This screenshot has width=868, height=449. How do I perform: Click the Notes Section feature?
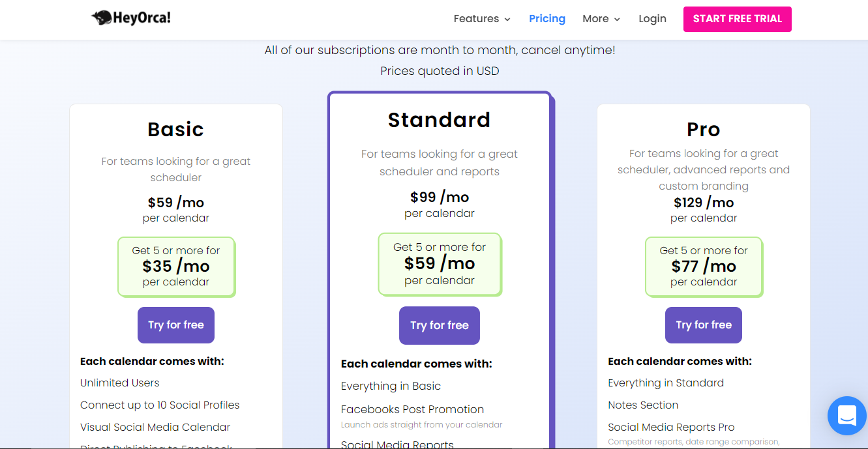coord(643,405)
